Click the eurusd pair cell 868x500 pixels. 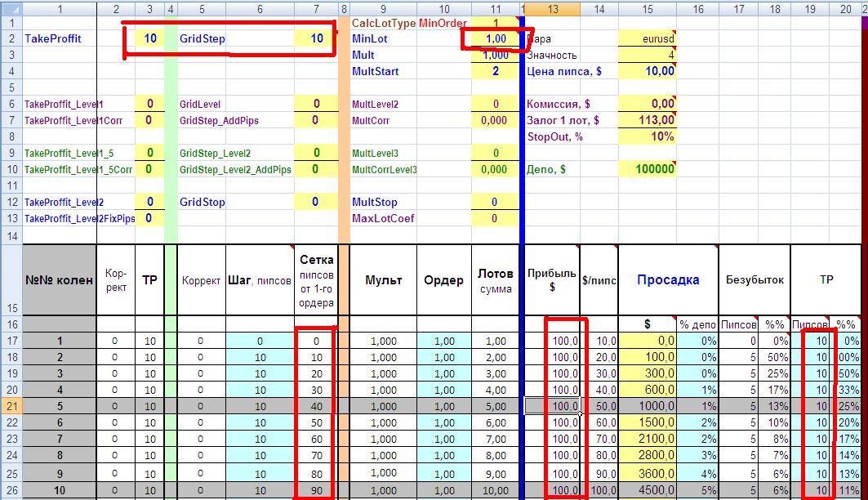tap(648, 38)
